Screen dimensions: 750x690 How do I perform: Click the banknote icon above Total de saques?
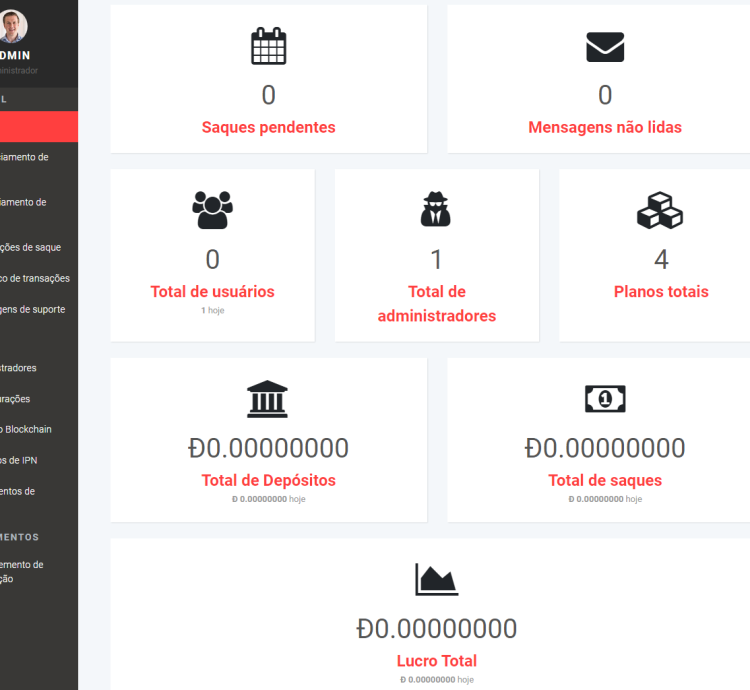[604, 399]
